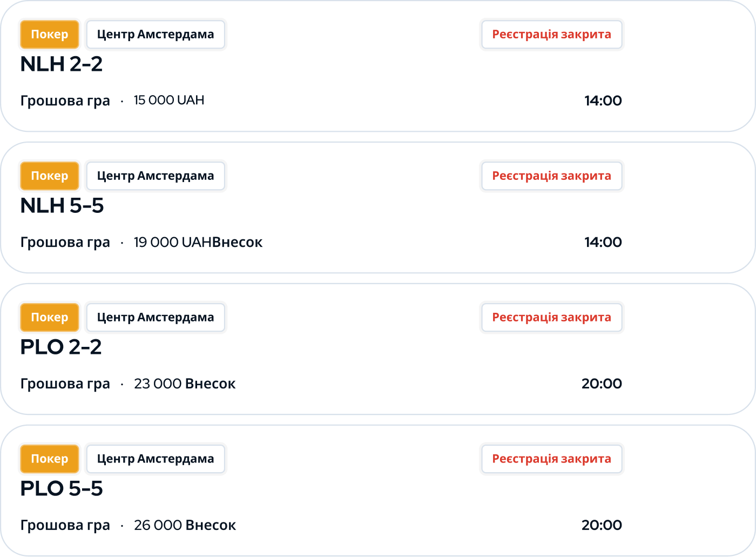This screenshot has width=756, height=557.
Task: Click Реєстрація закрита badge for NLH 2-2
Action: pyautogui.click(x=551, y=35)
